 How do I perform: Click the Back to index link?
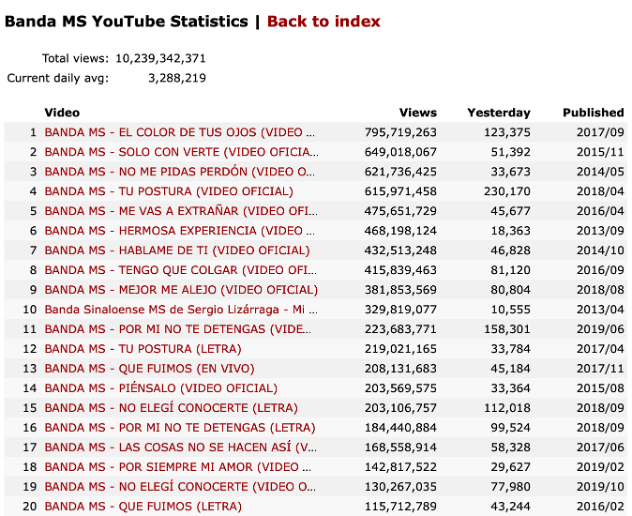(x=323, y=21)
